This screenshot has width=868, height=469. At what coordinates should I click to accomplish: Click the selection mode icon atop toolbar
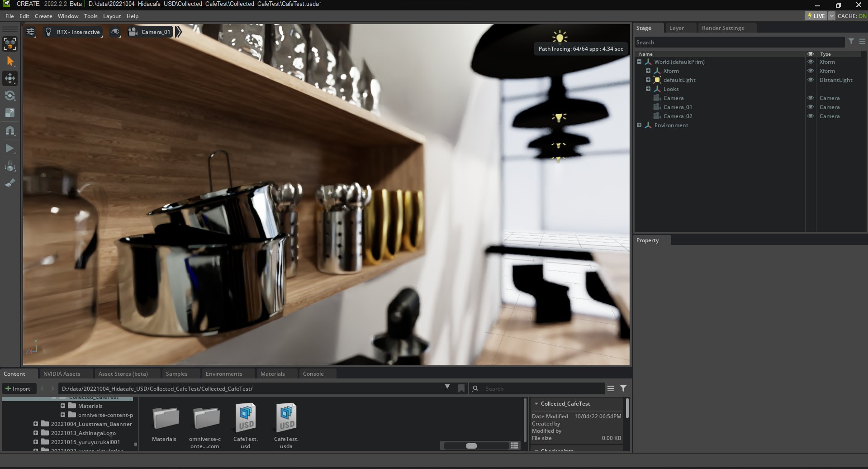[10, 44]
